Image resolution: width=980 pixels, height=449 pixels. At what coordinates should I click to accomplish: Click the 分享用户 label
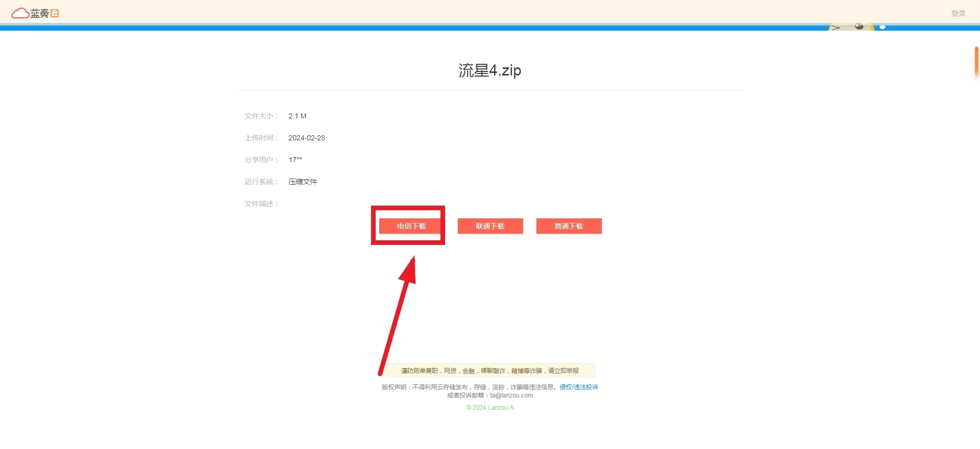click(x=261, y=160)
